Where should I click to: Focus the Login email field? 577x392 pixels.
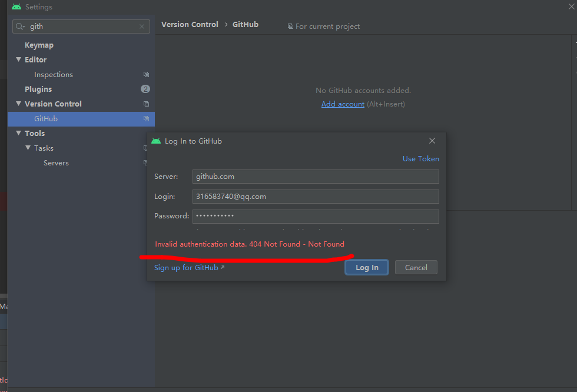click(x=316, y=197)
